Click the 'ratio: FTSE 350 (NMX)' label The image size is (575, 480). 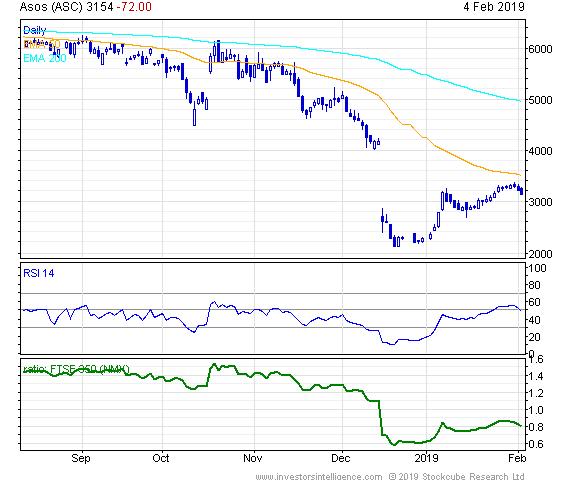76,369
